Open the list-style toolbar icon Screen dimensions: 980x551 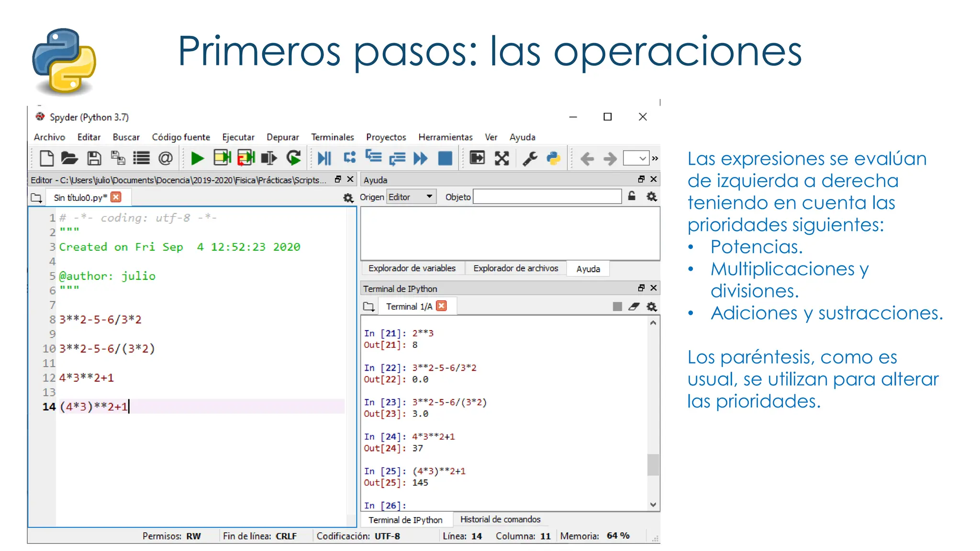pos(141,158)
